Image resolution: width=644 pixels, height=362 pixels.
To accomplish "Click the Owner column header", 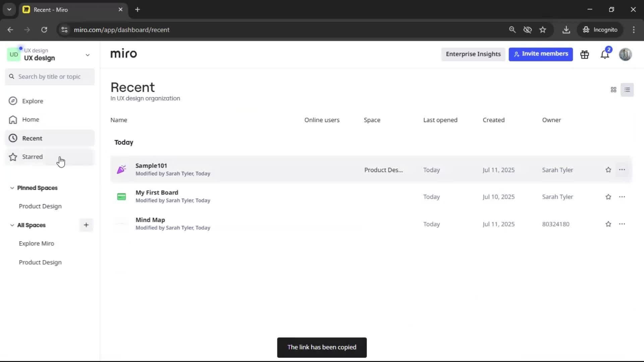I will [551, 120].
